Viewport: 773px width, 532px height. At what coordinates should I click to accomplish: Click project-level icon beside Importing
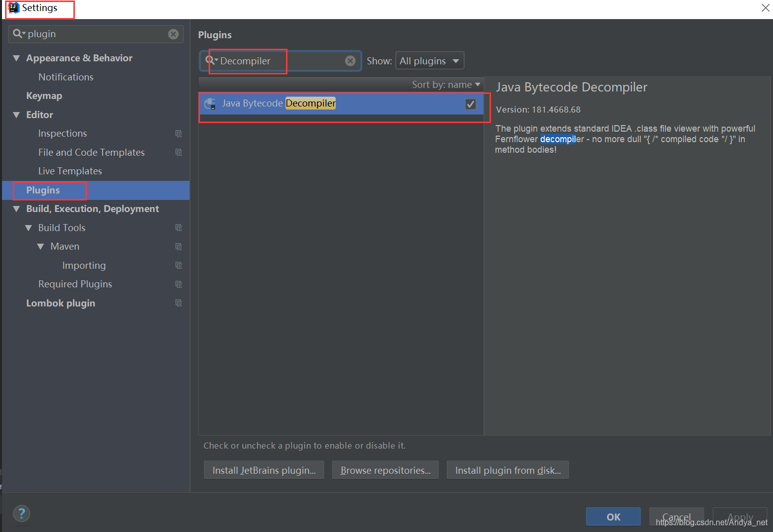coord(178,265)
